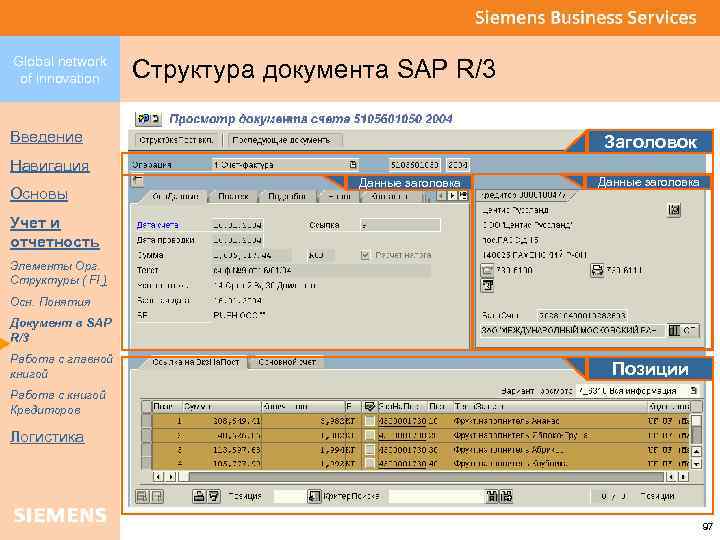Tick checkbox in table row 4
This screenshot has height=540, width=720.
tap(369, 463)
